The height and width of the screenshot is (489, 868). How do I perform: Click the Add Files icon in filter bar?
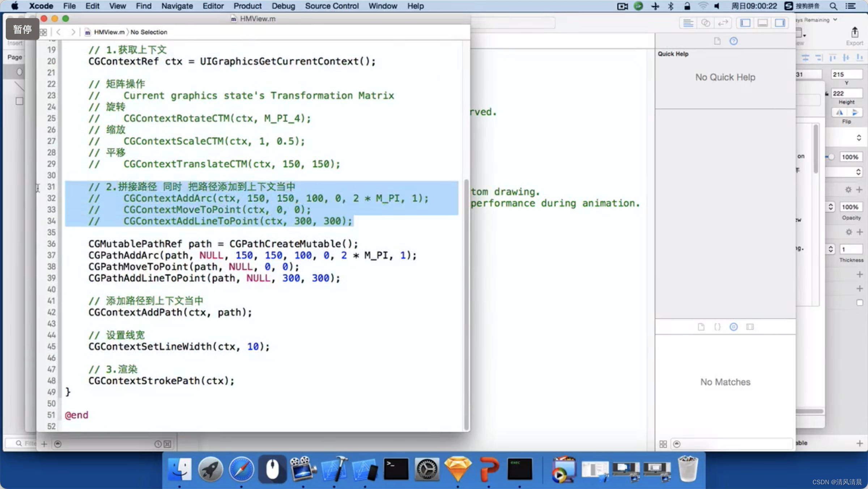coord(45,443)
